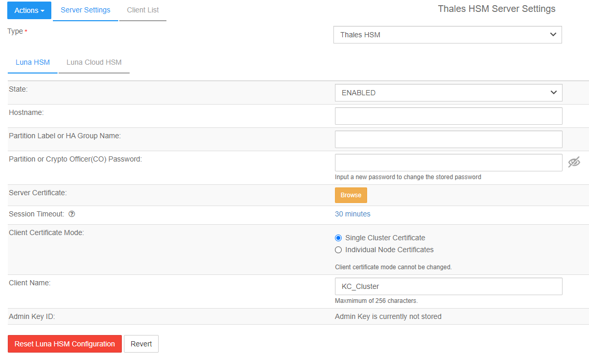Click 'Client certificate mode cannot be changed.' note
The height and width of the screenshot is (364, 589).
click(394, 267)
